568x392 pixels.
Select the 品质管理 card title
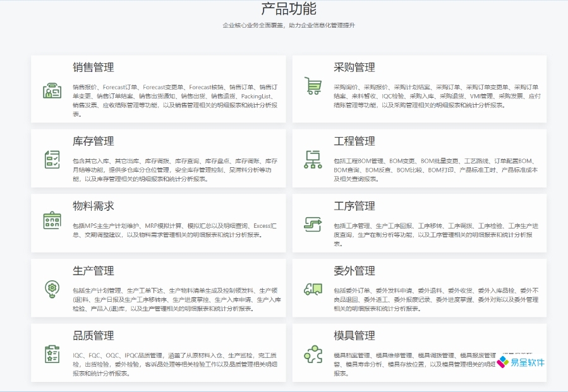pos(94,336)
